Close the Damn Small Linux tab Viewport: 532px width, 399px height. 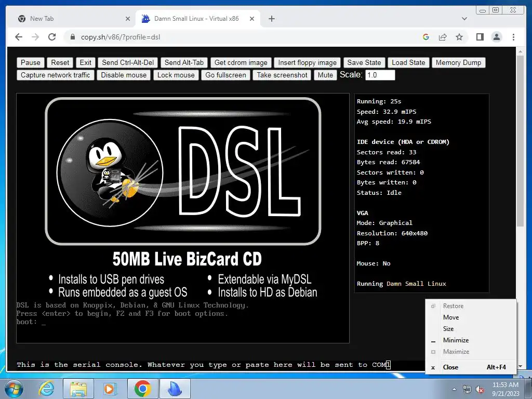coord(252,19)
